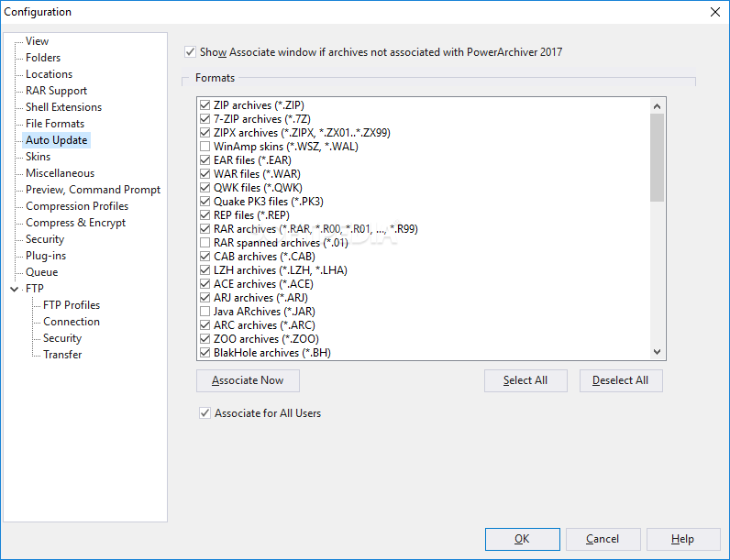Select Folders in the settings tree
Screen dimensions: 730x560
[x=43, y=58]
